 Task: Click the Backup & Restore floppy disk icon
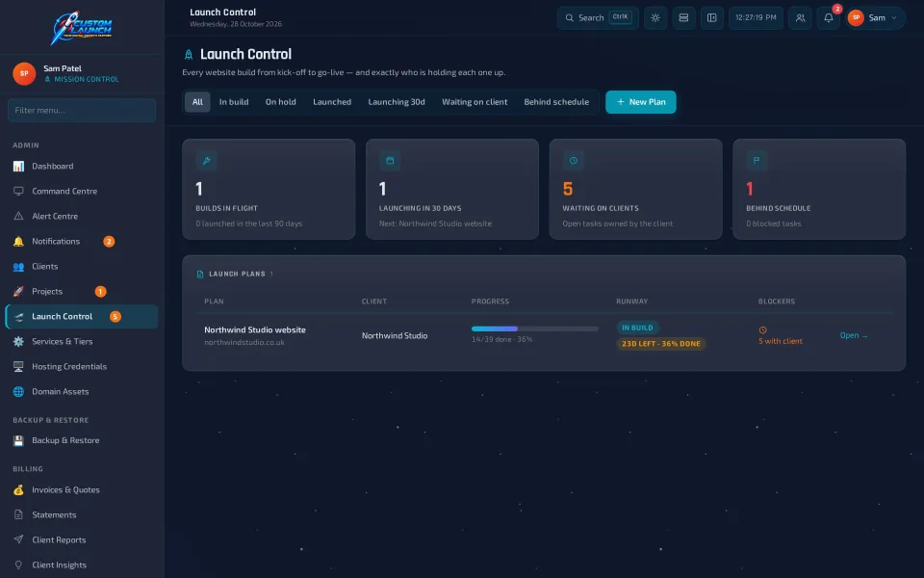pyautogui.click(x=19, y=440)
